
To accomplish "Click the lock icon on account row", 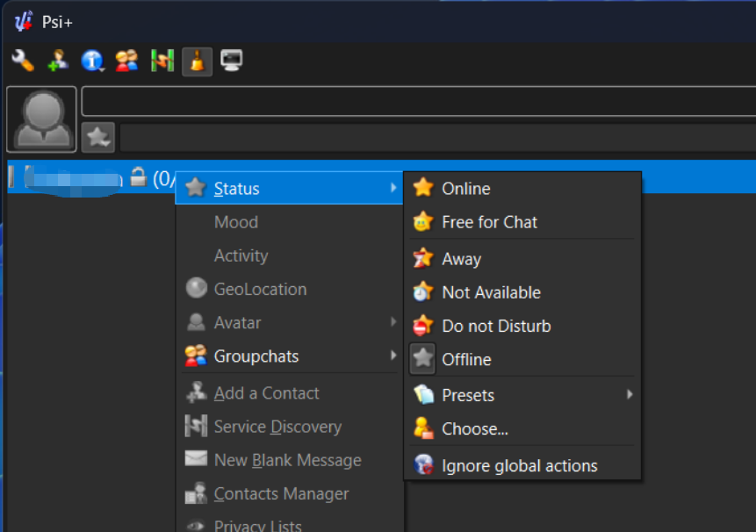I will coord(138,176).
